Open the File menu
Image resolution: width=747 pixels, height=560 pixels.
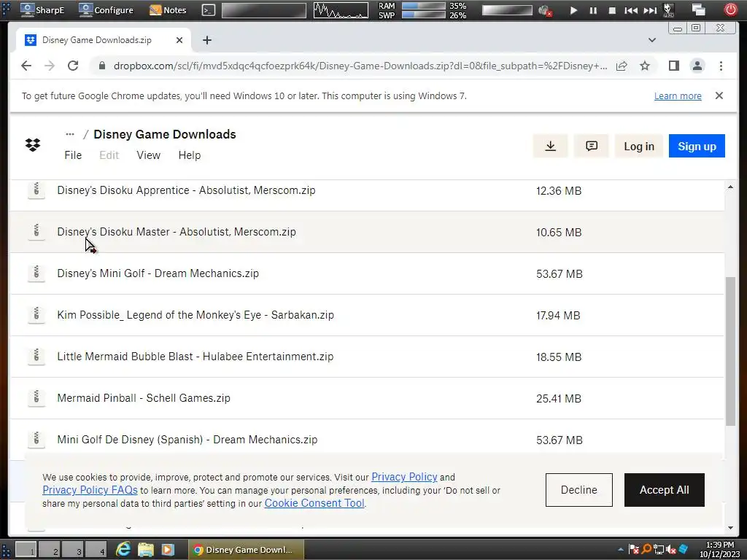coord(73,155)
